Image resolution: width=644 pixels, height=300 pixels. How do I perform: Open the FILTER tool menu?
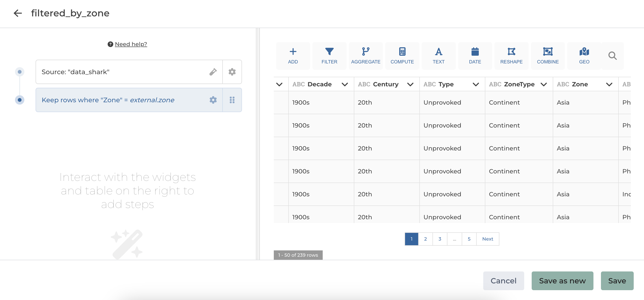click(x=329, y=56)
